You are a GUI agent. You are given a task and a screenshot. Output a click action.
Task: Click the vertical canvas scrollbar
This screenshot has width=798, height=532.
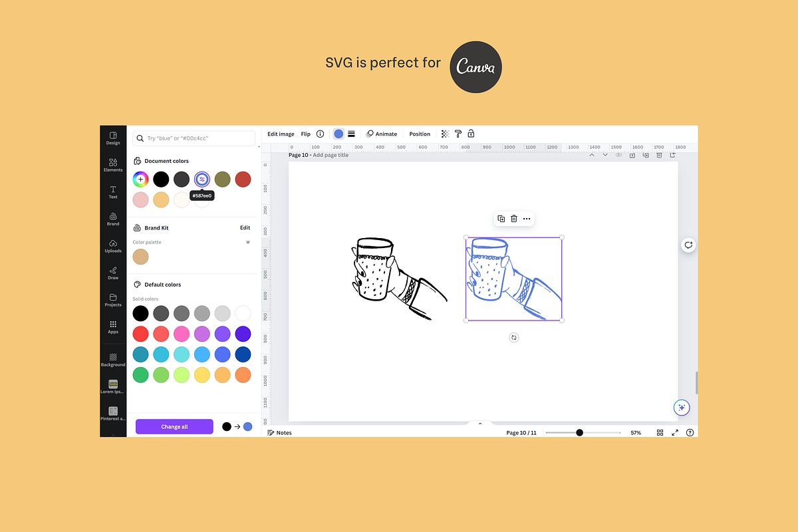tap(696, 383)
